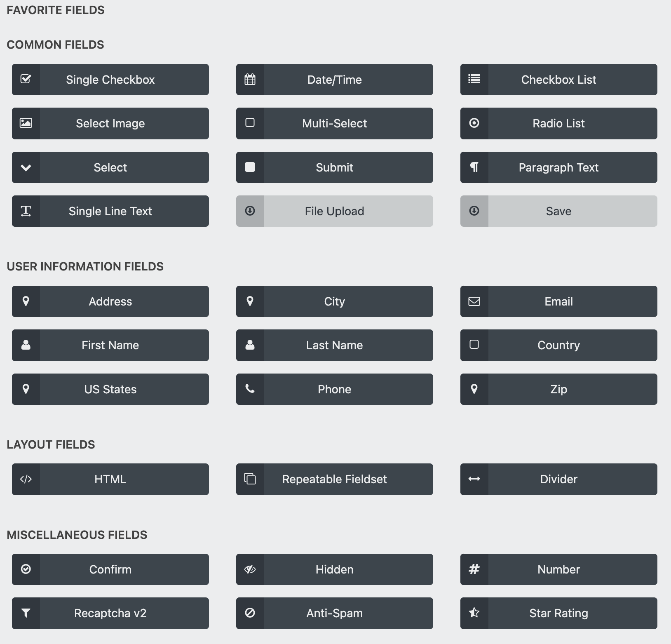
Task: Click the code icon on the HTML field
Action: [26, 479]
